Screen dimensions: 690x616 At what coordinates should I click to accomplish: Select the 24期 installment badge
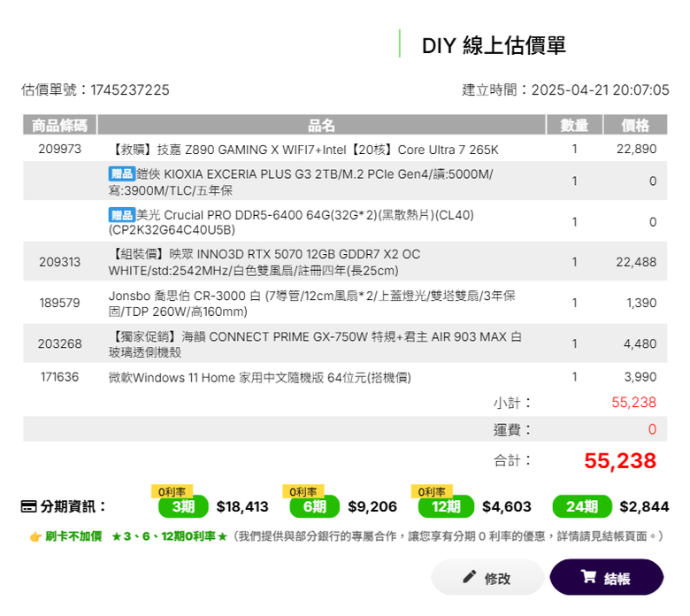point(582,506)
